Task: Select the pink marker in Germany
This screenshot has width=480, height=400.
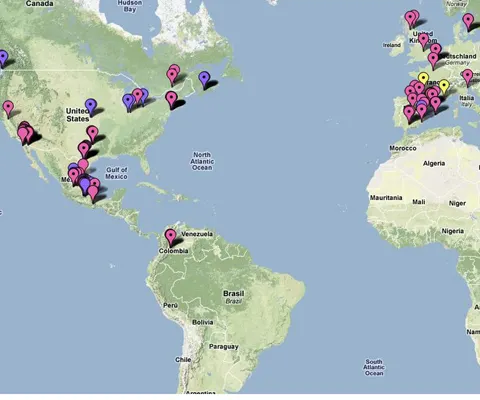Action: [x=433, y=60]
